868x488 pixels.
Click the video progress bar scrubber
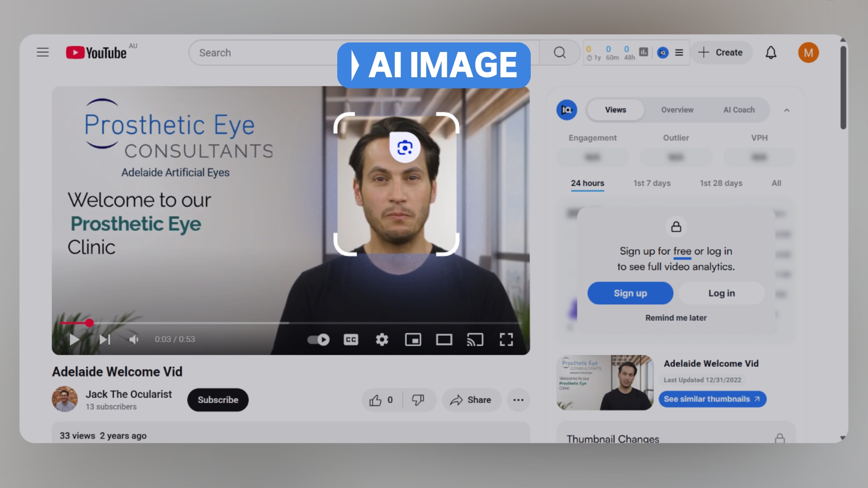tap(90, 323)
